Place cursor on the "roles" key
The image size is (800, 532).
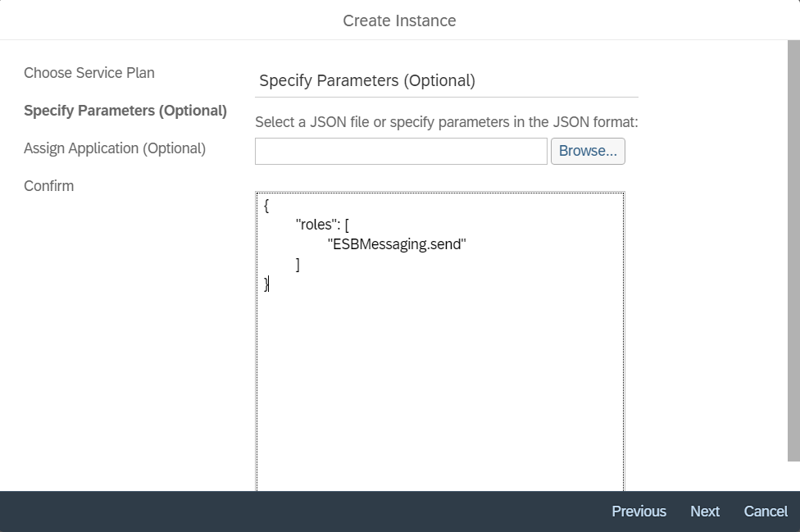316,225
